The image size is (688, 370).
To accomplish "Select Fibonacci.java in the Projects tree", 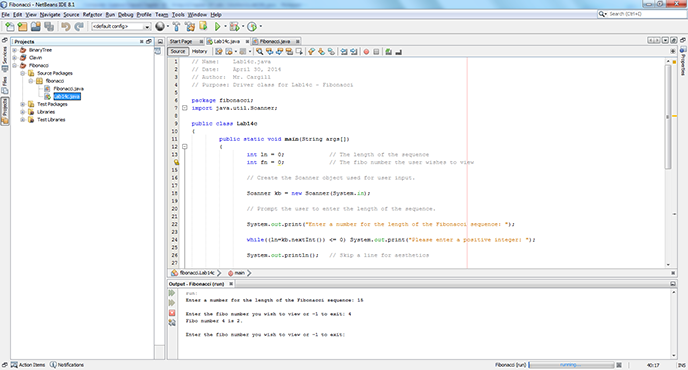I will click(x=68, y=89).
